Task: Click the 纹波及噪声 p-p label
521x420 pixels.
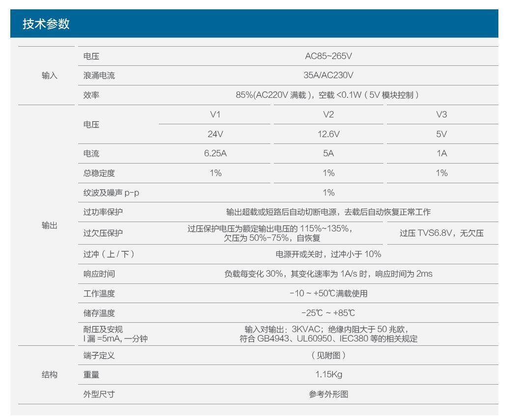Action: [x=111, y=193]
